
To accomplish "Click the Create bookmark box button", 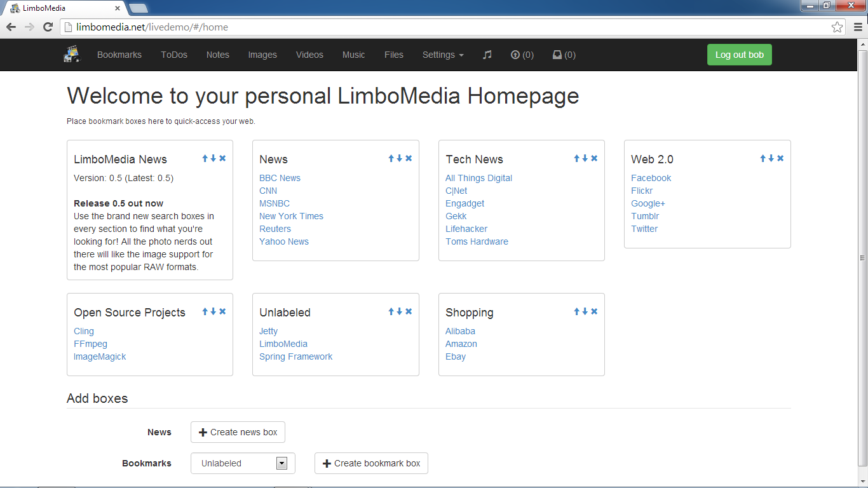I will 371,463.
